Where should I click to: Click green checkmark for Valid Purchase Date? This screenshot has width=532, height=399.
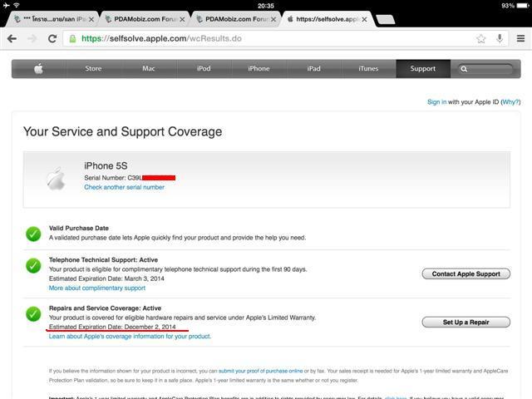point(33,234)
